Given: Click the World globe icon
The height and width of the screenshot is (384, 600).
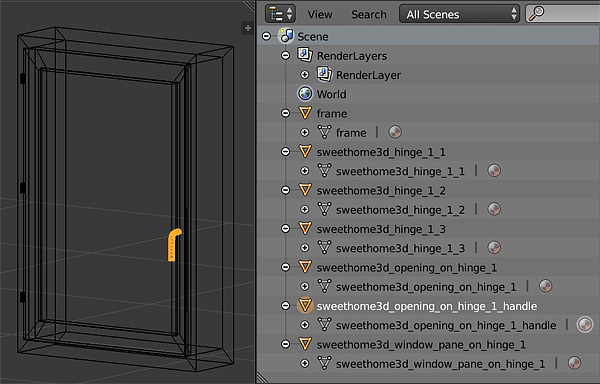Looking at the screenshot, I should [305, 93].
